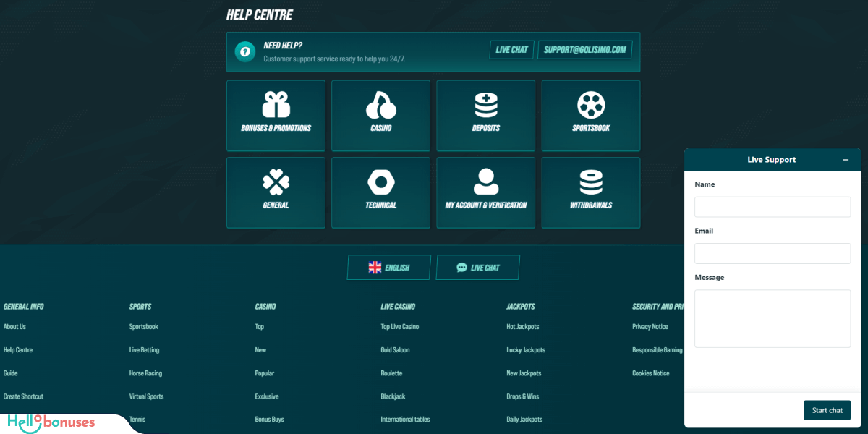Open the New Jackpots link
Image resolution: width=868 pixels, height=434 pixels.
tap(524, 373)
